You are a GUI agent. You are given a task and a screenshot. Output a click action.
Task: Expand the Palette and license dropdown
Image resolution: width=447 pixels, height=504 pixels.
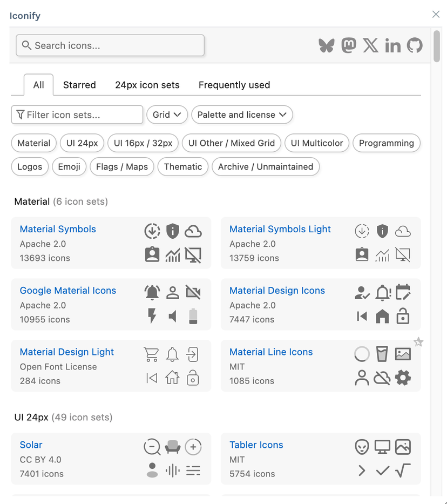click(x=242, y=115)
